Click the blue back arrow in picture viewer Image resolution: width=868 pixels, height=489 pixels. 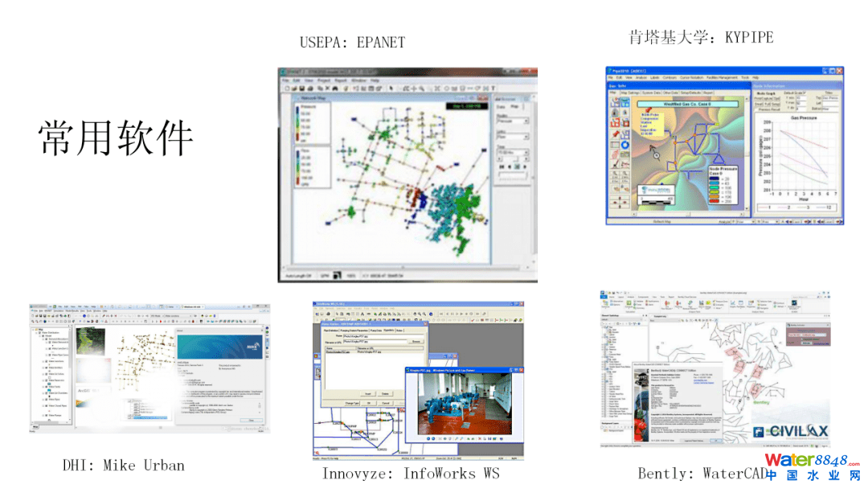coord(428,438)
